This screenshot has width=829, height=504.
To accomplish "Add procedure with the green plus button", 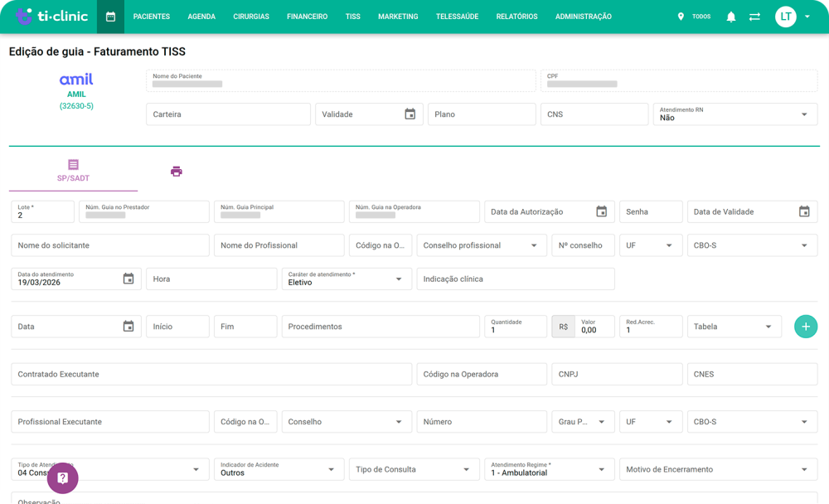I will pyautogui.click(x=806, y=327).
